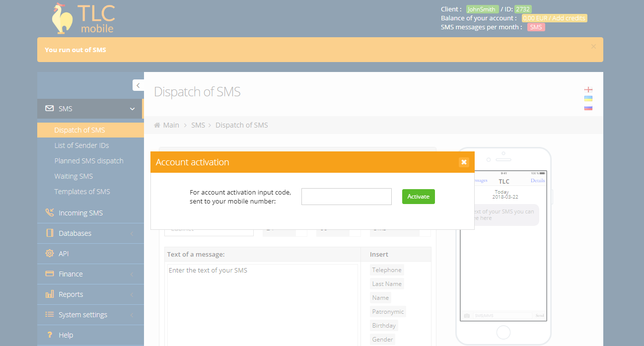
Task: Click the Reports bar chart icon
Action: (50, 294)
